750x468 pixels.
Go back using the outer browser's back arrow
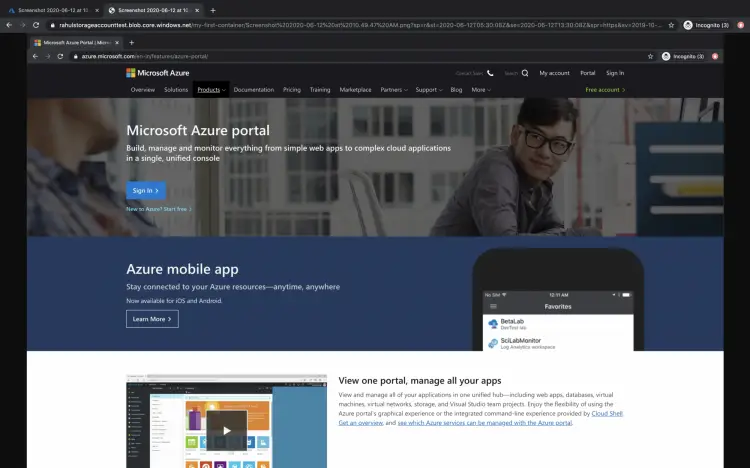[x=9, y=25]
